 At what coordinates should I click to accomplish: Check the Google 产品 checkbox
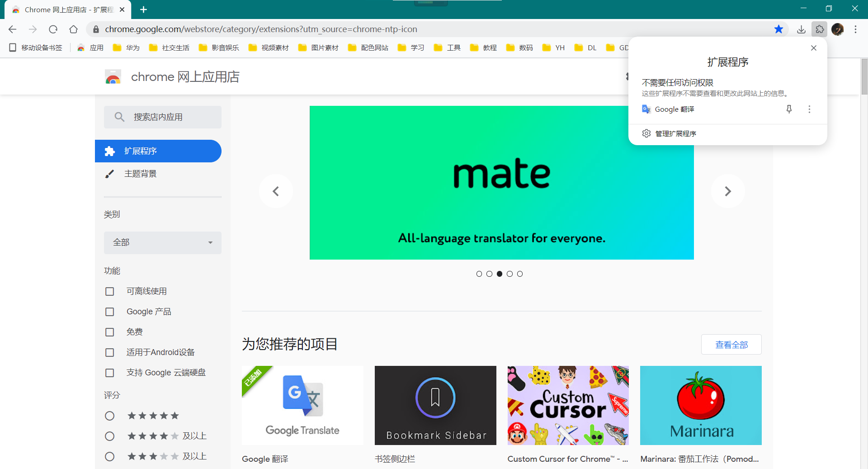109,312
